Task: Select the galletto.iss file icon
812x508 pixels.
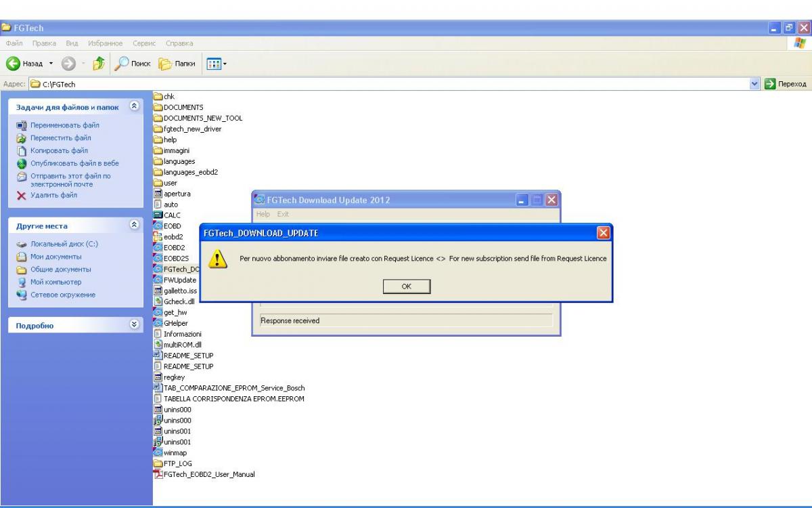Action: (159, 291)
